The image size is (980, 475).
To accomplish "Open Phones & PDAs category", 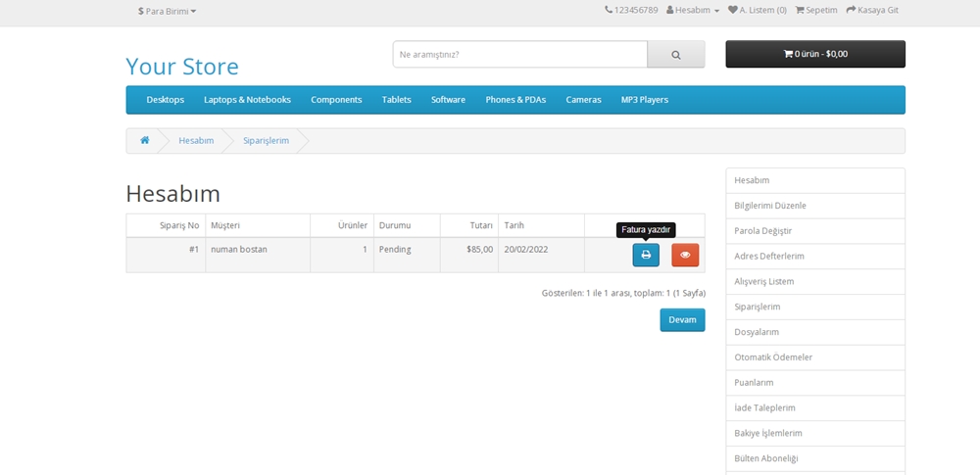I will tap(515, 100).
